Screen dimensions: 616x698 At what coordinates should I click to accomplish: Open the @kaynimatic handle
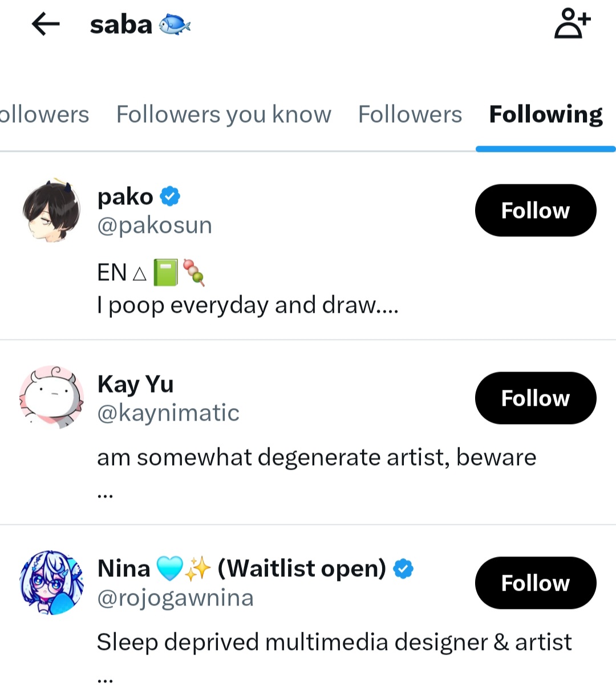(168, 413)
